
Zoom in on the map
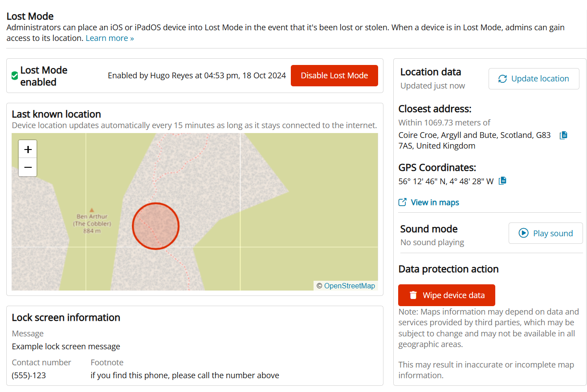pos(28,150)
